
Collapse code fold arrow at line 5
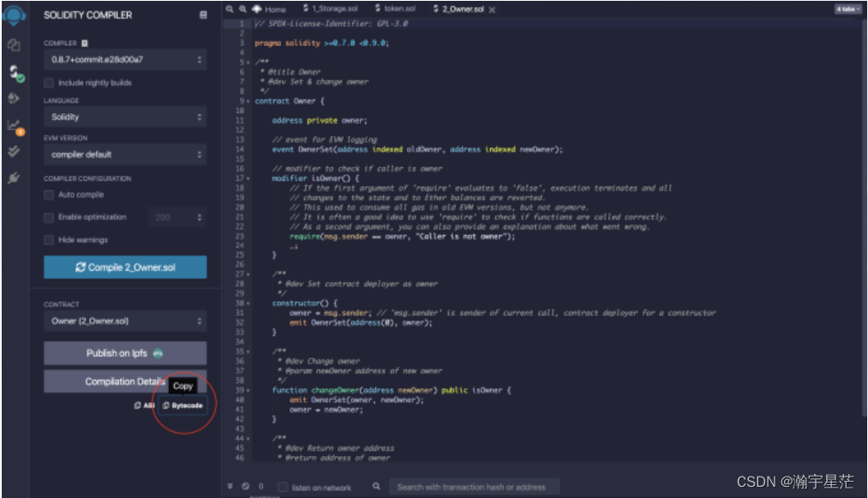click(248, 62)
